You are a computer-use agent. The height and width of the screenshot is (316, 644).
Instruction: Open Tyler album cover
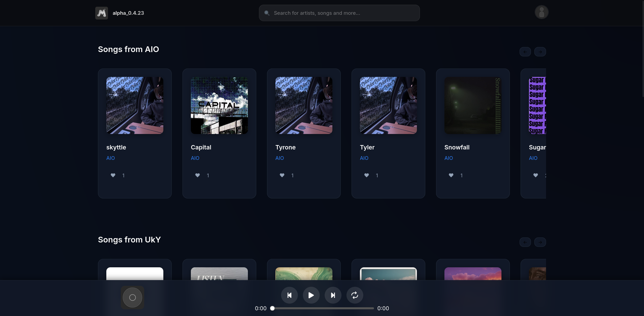click(x=388, y=105)
